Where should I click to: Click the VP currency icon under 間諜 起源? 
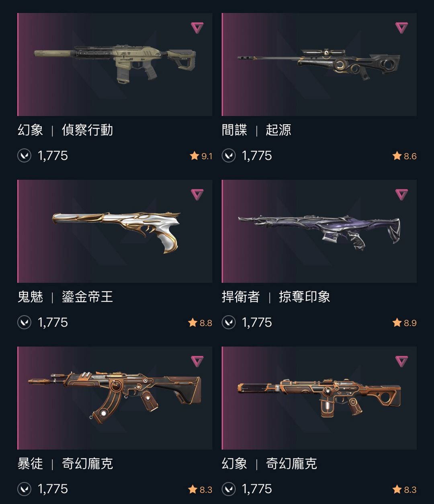point(229,156)
